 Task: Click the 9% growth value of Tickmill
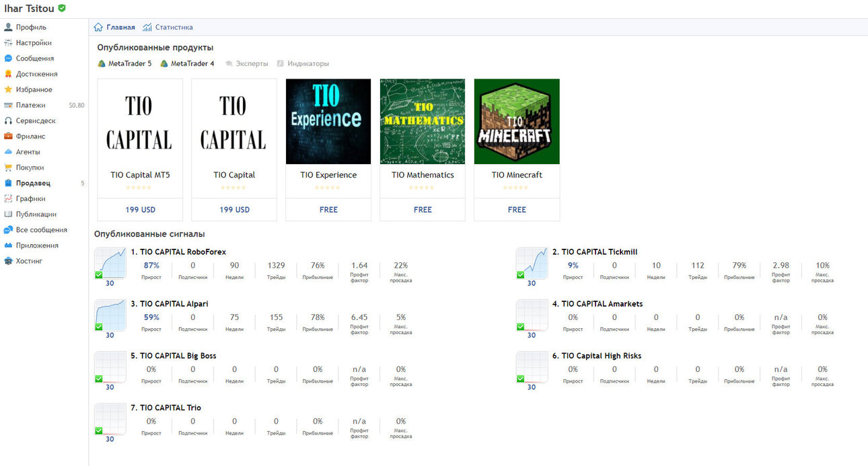[573, 266]
